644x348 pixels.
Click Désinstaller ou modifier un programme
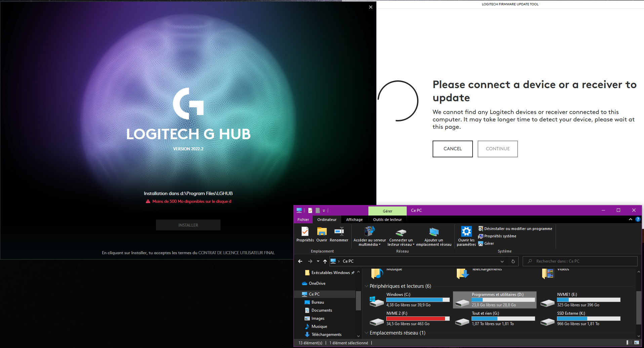coord(515,229)
